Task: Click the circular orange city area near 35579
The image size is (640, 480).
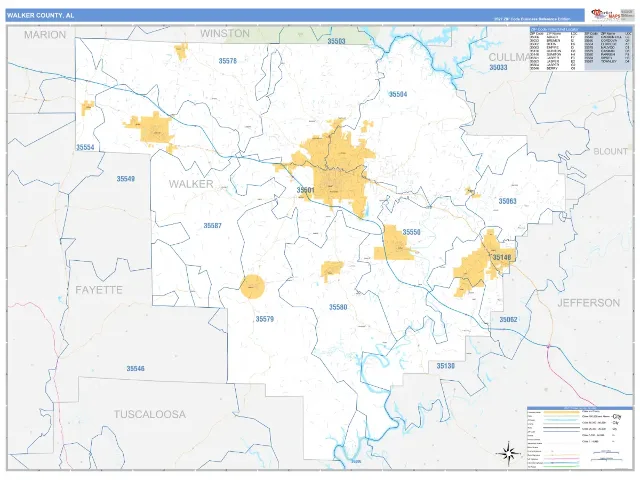Action: [252, 287]
